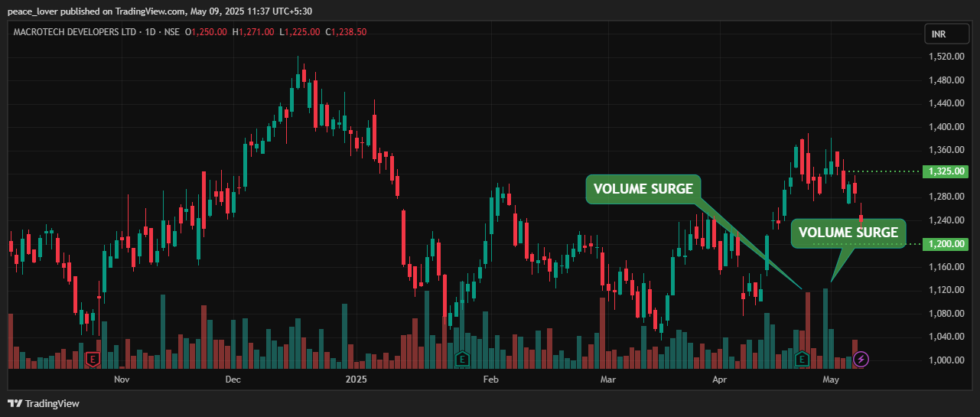
Task: Click the Apr label on time axis
Action: (720, 380)
